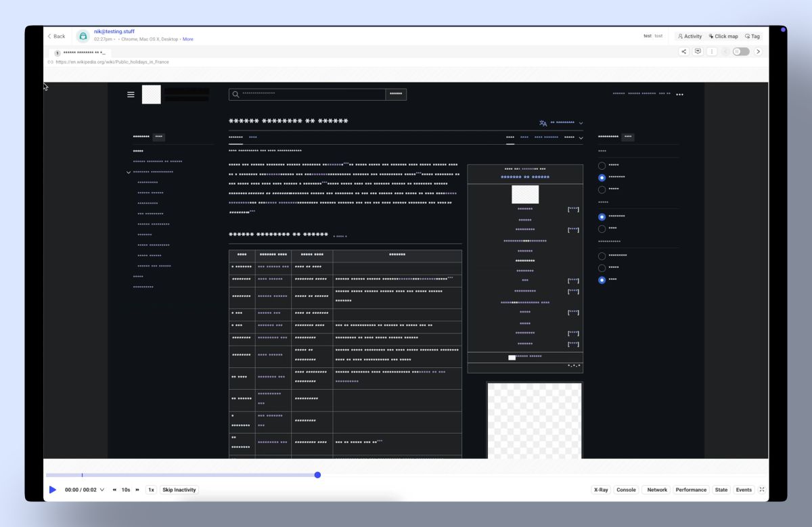
Task: Click the large checkered image placeholder
Action: (535, 421)
